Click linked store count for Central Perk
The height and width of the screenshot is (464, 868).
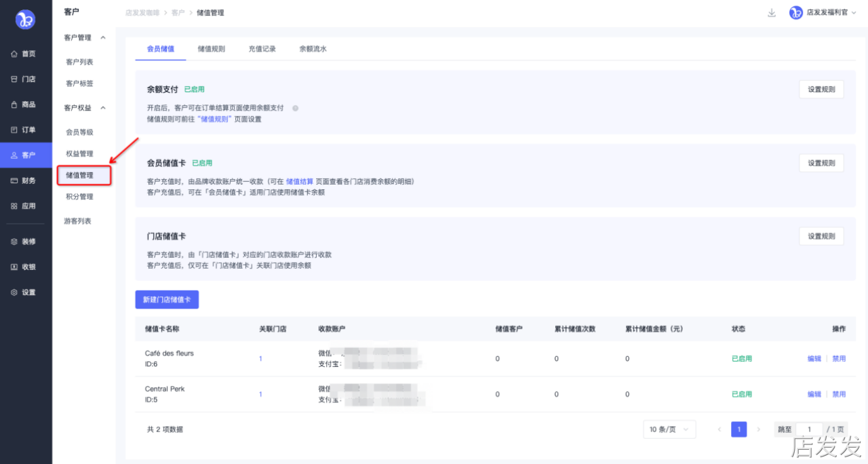(260, 394)
